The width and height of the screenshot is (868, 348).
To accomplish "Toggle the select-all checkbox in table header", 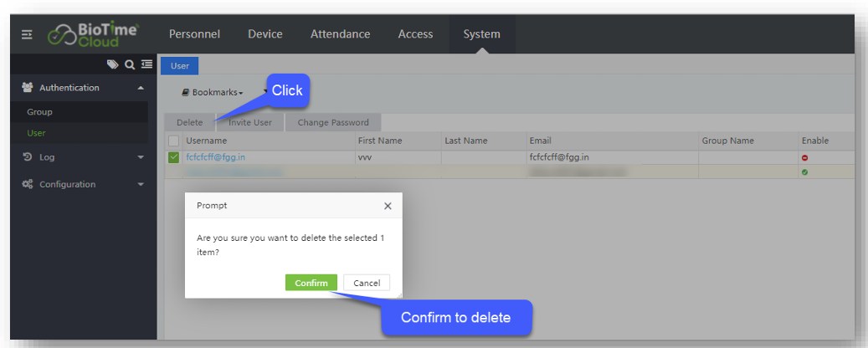I will pyautogui.click(x=173, y=141).
